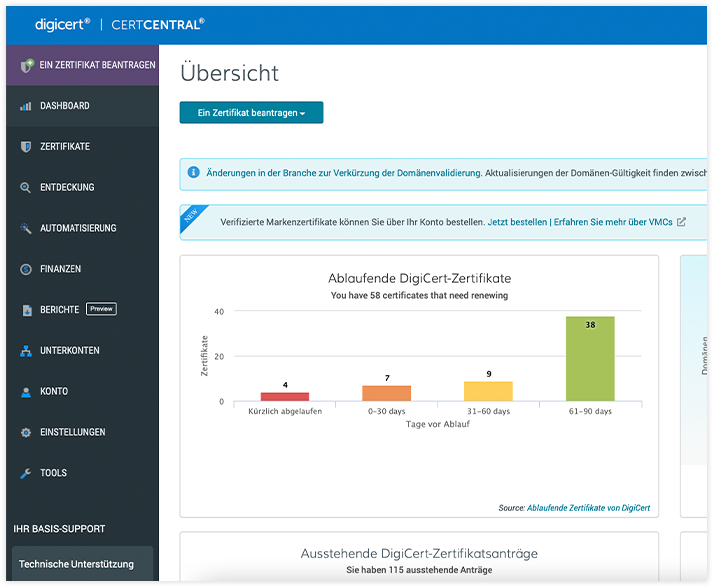This screenshot has width=713, height=587.
Task: Click the DigiCert CertCentral logo
Action: tap(119, 23)
